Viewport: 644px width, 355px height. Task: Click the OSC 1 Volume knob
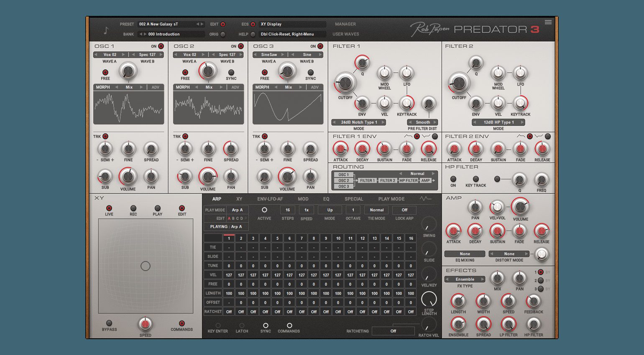click(x=128, y=176)
